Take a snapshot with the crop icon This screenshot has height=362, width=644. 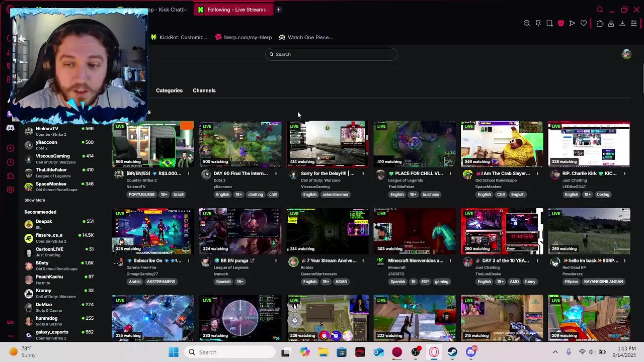pyautogui.click(x=549, y=23)
